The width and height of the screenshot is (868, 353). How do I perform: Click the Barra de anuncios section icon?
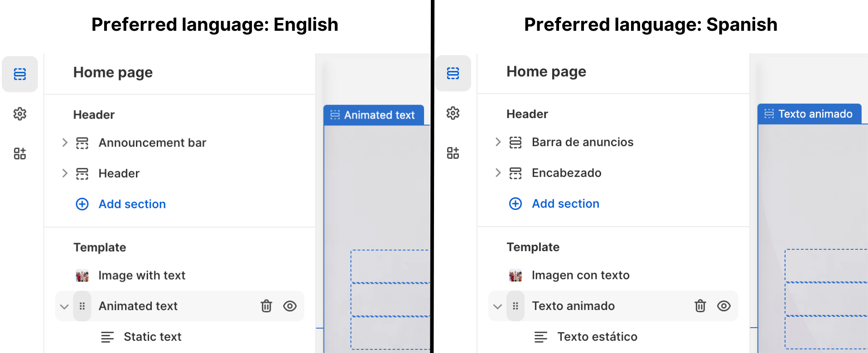(516, 143)
